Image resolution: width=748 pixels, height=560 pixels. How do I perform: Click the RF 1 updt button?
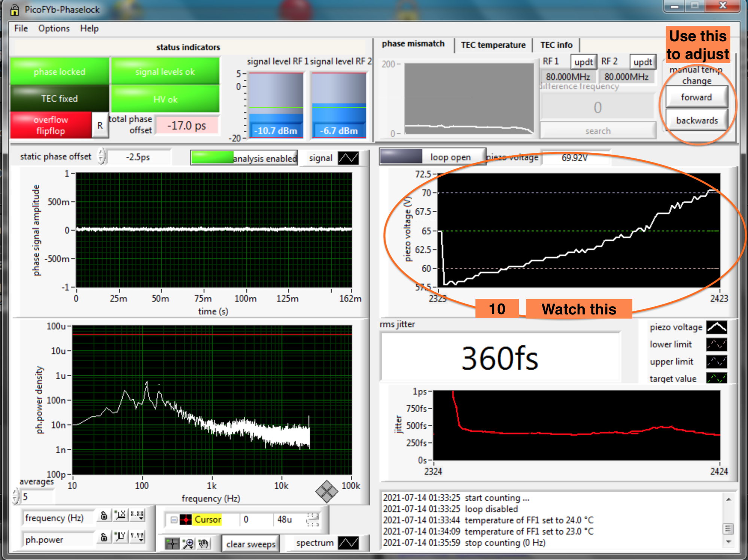click(583, 62)
